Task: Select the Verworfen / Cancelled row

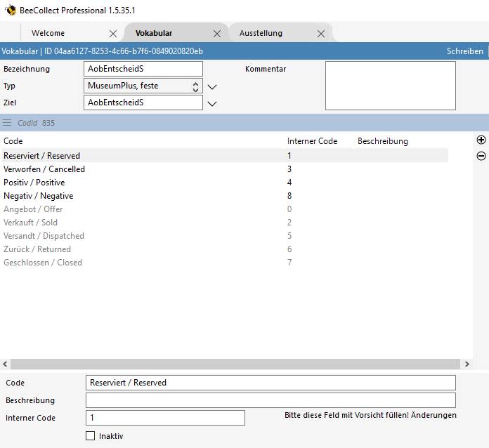Action: (44, 169)
